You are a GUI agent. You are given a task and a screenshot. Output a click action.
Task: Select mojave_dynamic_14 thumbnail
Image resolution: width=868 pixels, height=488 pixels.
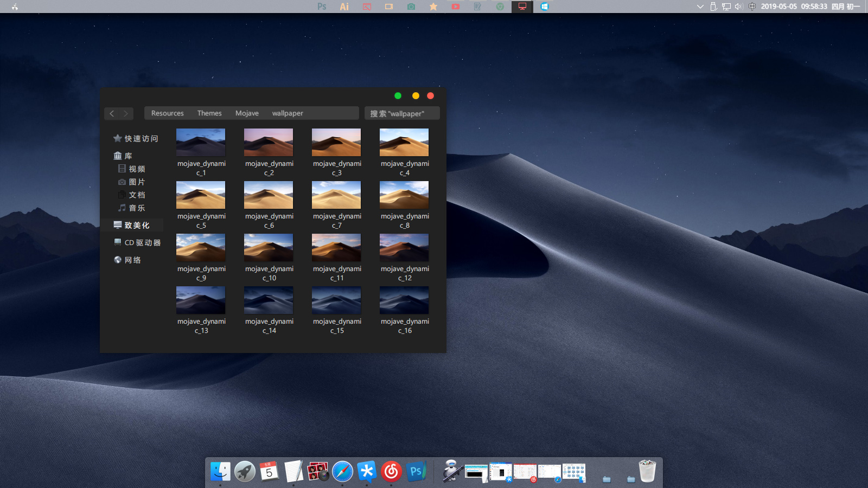(x=269, y=300)
